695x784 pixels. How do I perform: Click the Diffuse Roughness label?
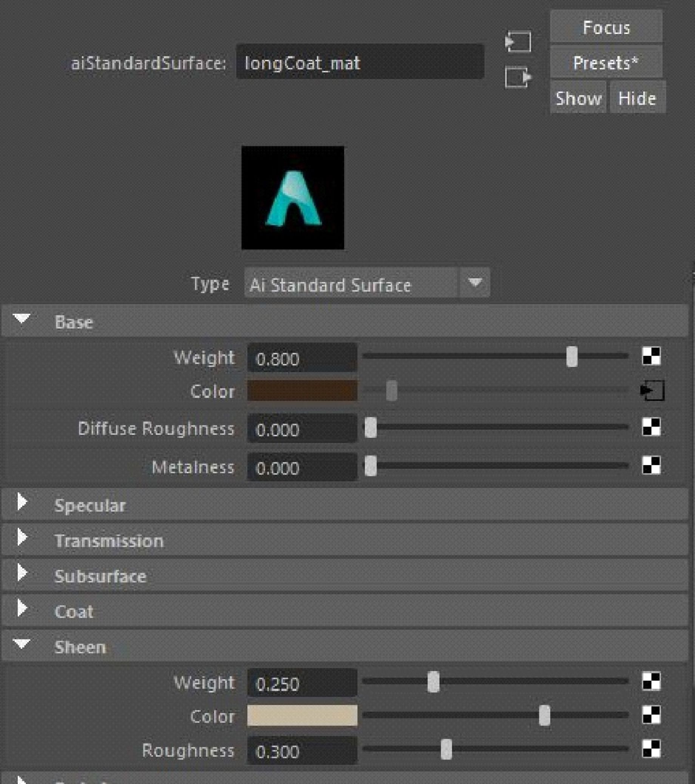coord(156,428)
